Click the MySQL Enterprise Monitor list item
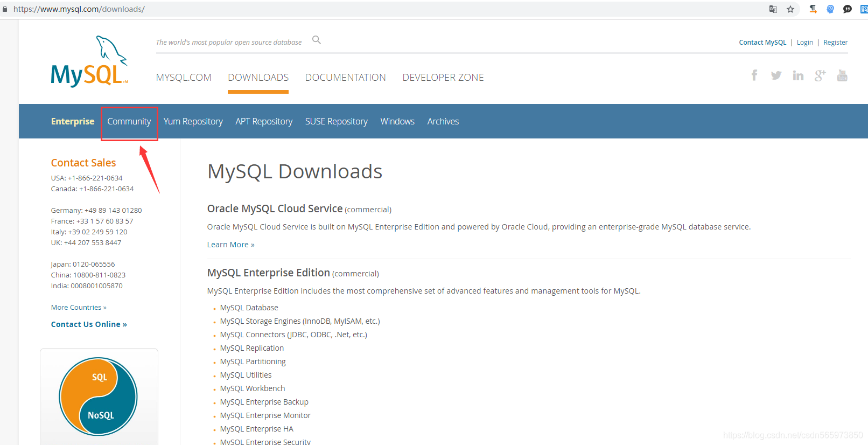This screenshot has height=445, width=868. pos(265,415)
